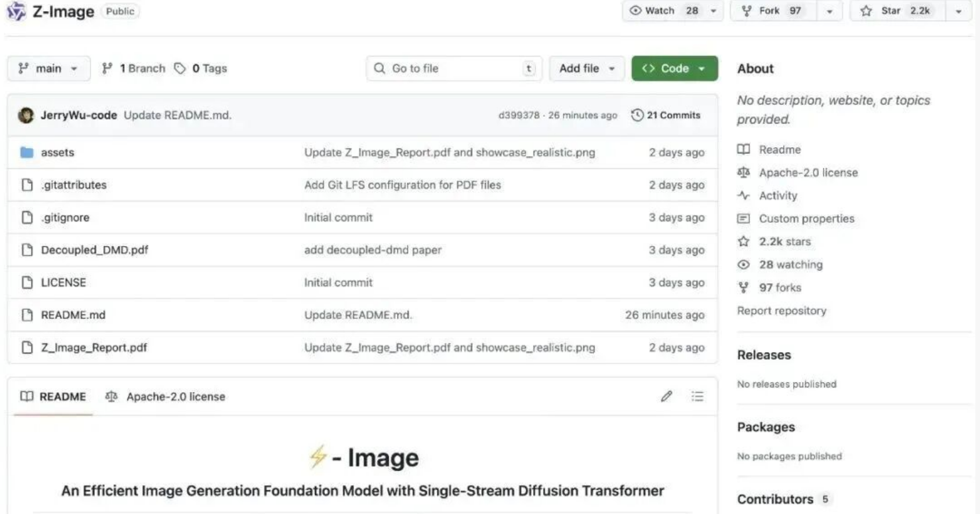
Task: Open the 97 forks link
Action: (780, 288)
